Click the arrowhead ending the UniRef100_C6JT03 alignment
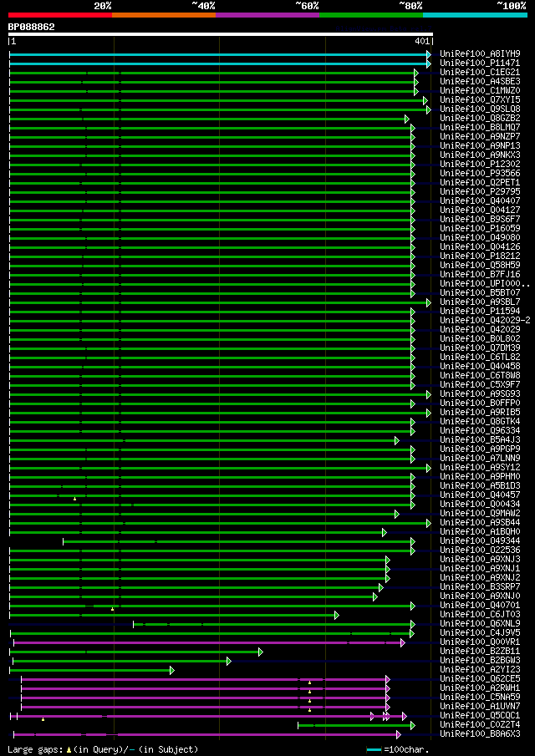The width and height of the screenshot is (535, 756). pyautogui.click(x=337, y=615)
